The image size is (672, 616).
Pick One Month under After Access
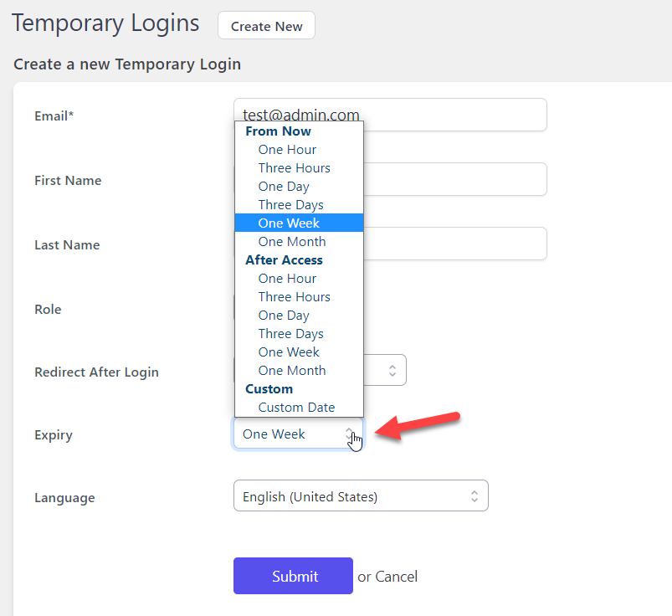click(299, 371)
